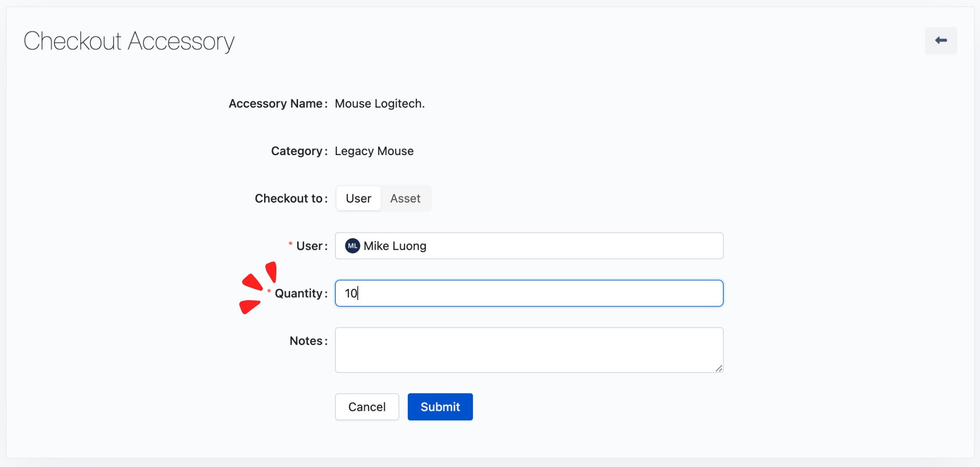Click the ML avatar of Mike Luong
Image resolution: width=980 pixels, height=467 pixels.
pyautogui.click(x=352, y=246)
